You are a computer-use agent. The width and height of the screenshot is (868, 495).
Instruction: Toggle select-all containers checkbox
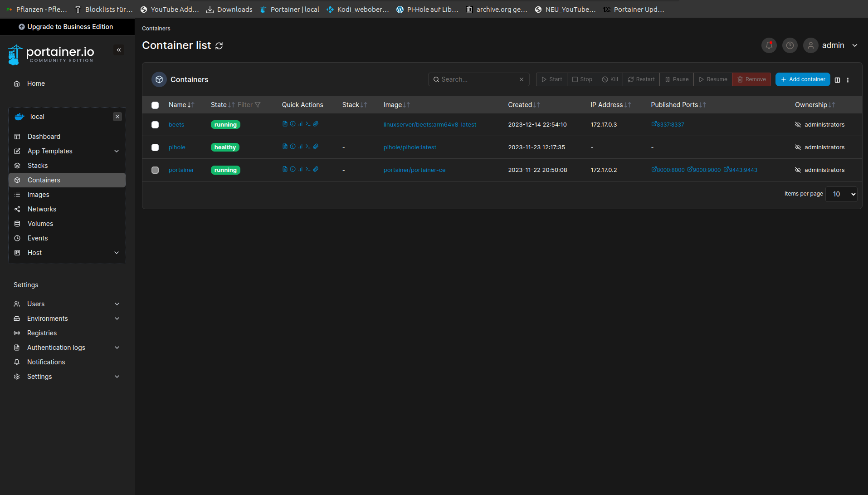coord(155,105)
